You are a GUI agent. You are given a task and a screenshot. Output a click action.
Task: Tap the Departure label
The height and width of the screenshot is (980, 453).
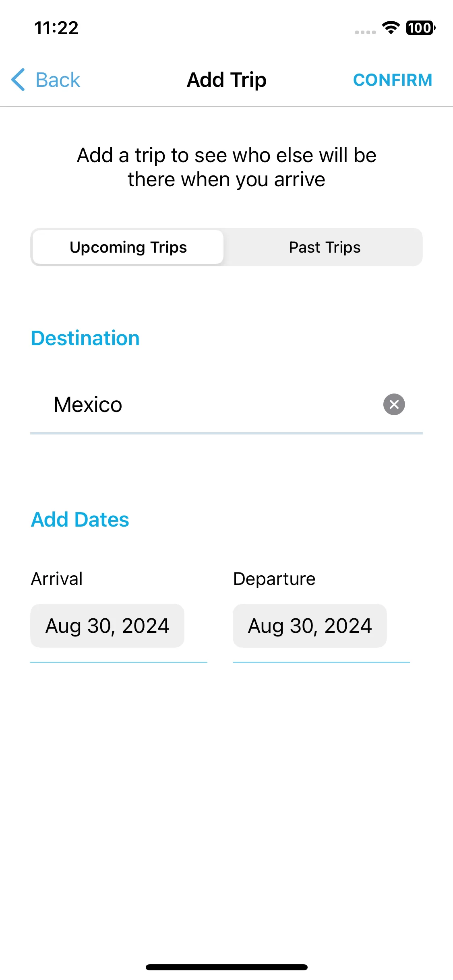274,579
